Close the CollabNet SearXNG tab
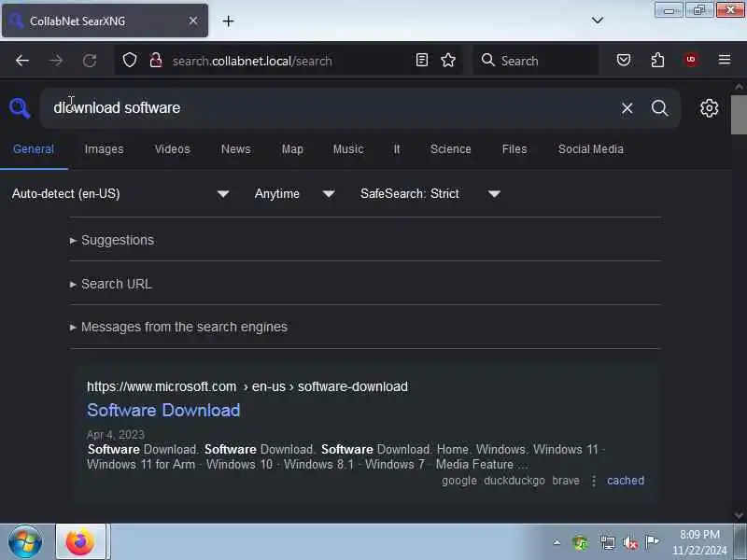Viewport: 747px width, 560px height. 193,21
